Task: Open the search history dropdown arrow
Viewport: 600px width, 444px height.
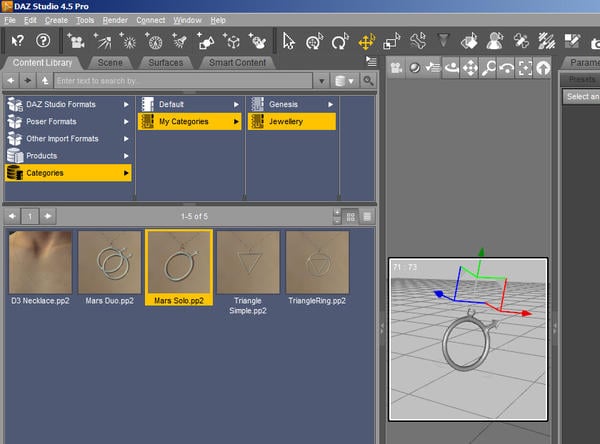Action: point(322,81)
